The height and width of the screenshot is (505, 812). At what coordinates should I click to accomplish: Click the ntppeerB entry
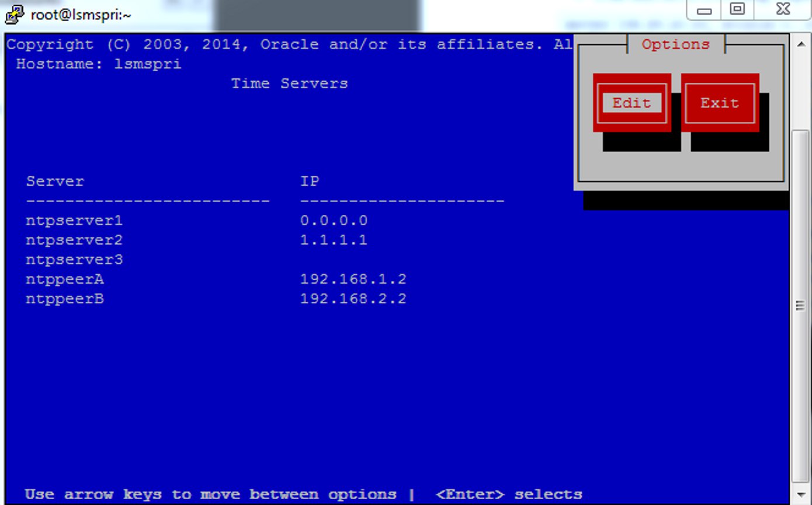click(x=65, y=299)
